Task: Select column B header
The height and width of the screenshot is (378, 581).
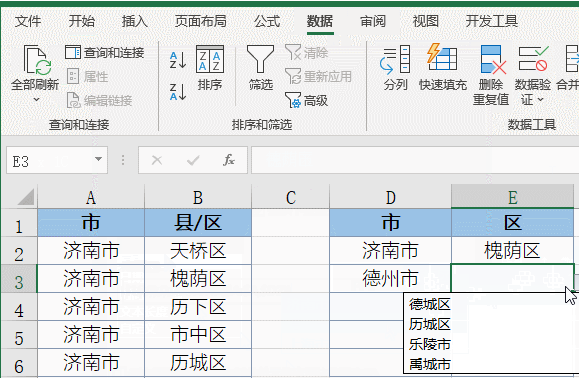Action: [x=198, y=197]
